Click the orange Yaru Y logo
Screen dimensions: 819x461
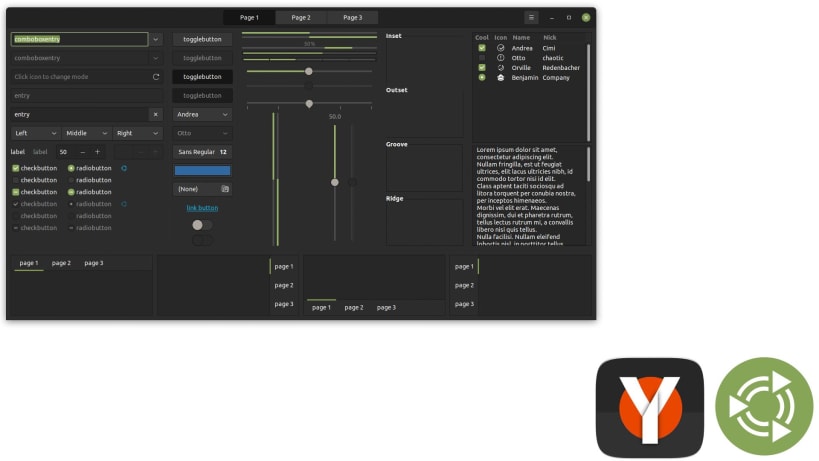650,407
